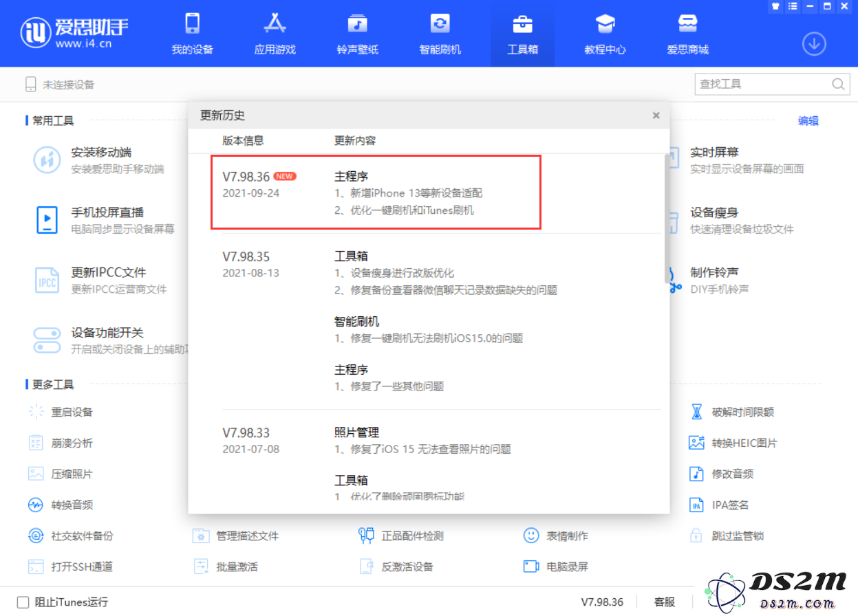Click the update history scrollbar thumb

(667, 219)
